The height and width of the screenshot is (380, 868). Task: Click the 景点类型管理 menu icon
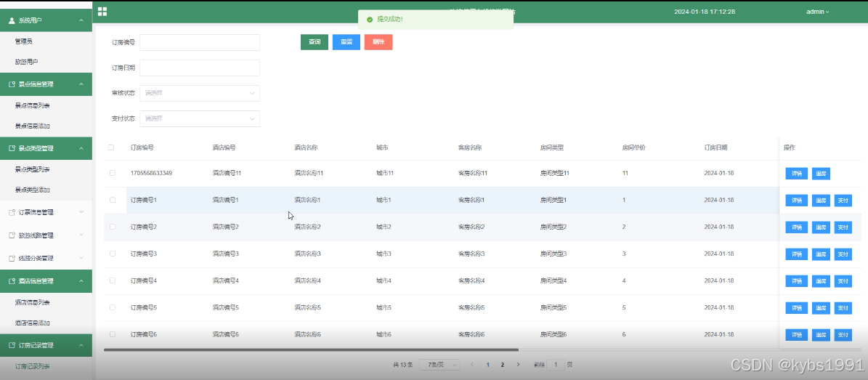(x=12, y=148)
